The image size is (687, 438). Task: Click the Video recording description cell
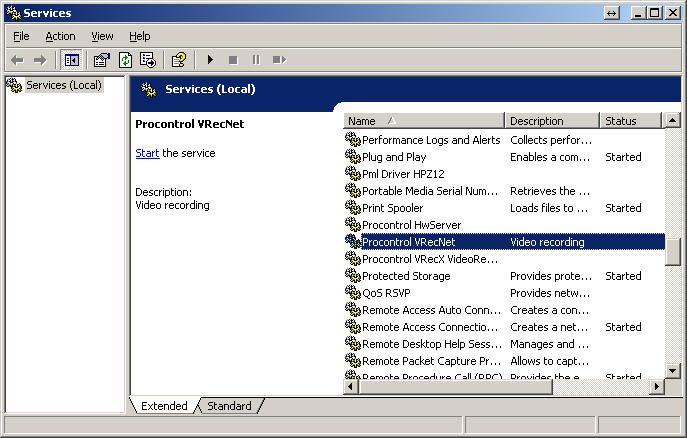click(x=547, y=242)
